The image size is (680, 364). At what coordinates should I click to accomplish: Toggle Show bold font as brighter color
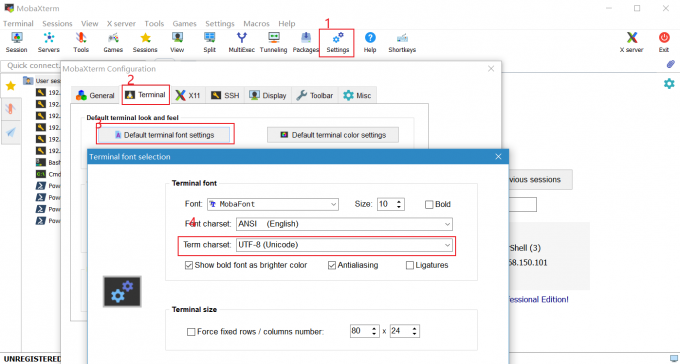(189, 265)
